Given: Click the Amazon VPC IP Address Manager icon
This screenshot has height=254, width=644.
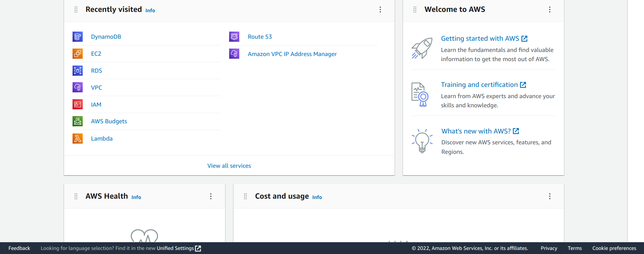Looking at the screenshot, I should coord(234,54).
